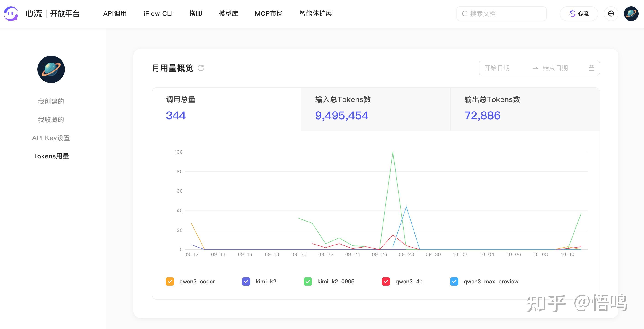Disable the qwen3-4b legend checkbox
The width and height of the screenshot is (644, 329).
pos(386,282)
